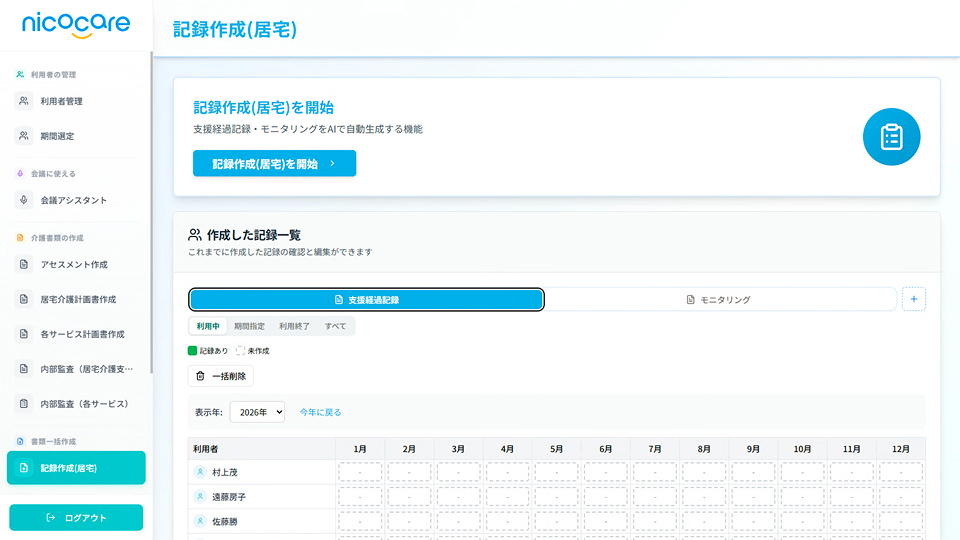Click the plus button beside モニタリング tab
Image resolution: width=960 pixels, height=540 pixels.
click(x=913, y=299)
